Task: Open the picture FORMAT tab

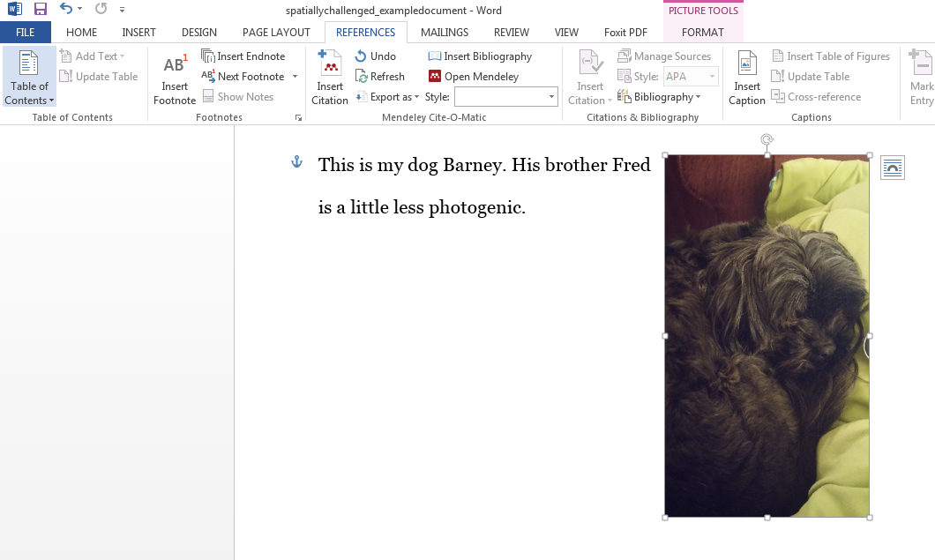Action: click(x=703, y=32)
